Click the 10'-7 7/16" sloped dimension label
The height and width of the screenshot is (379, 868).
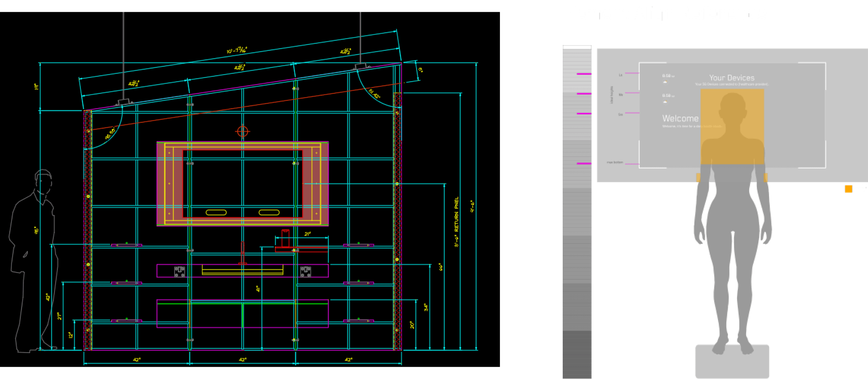[237, 50]
